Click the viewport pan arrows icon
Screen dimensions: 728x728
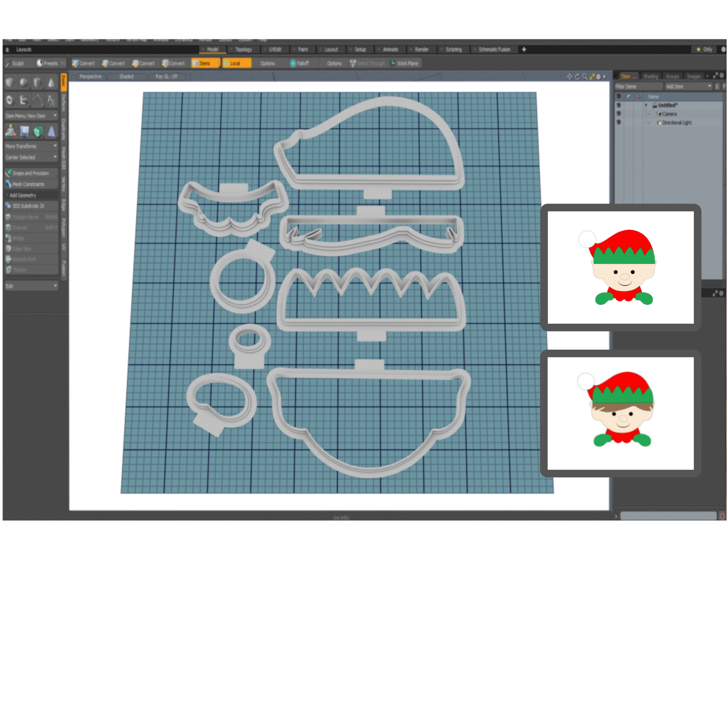coord(569,77)
